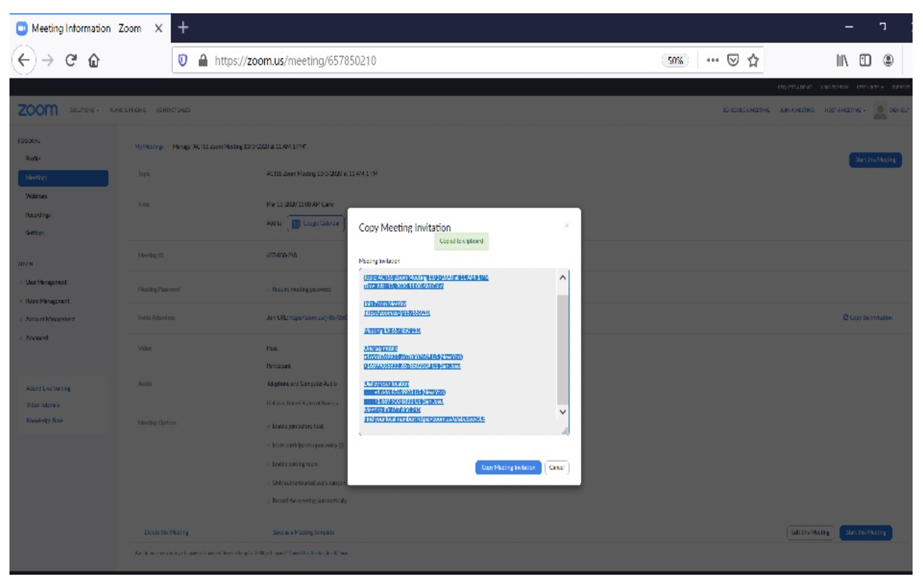Click scroll-up arrow in invitation box
923x588 pixels.
point(562,277)
